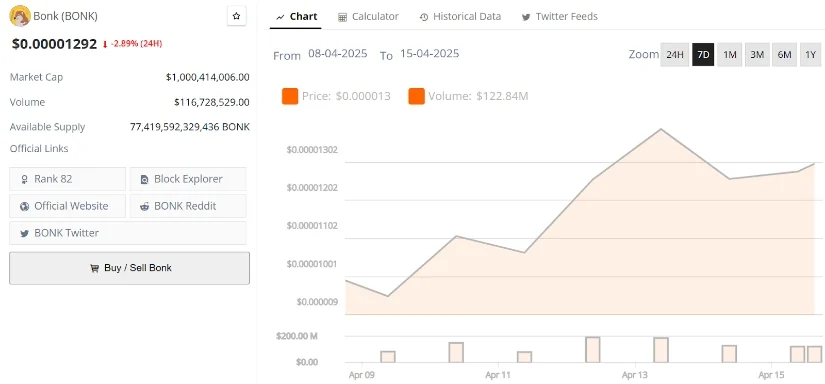Open the BONK Twitter link

pos(128,233)
